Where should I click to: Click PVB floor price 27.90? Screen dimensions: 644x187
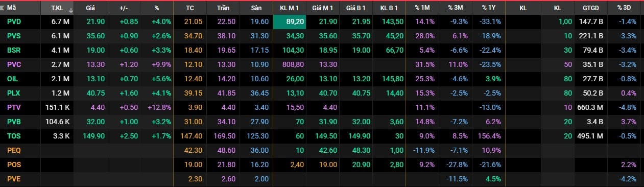(259, 122)
